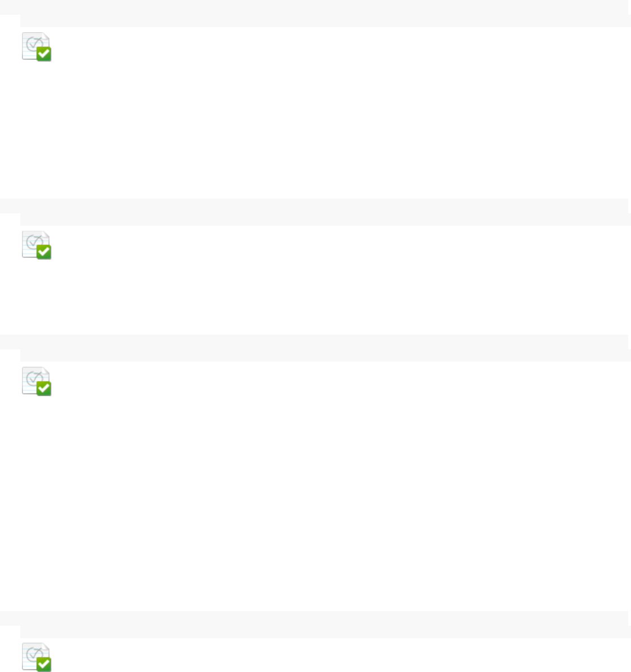Screen dimensions: 631x672
Task: Click green checkmark badge on second document icon
Action: [x=43, y=252]
